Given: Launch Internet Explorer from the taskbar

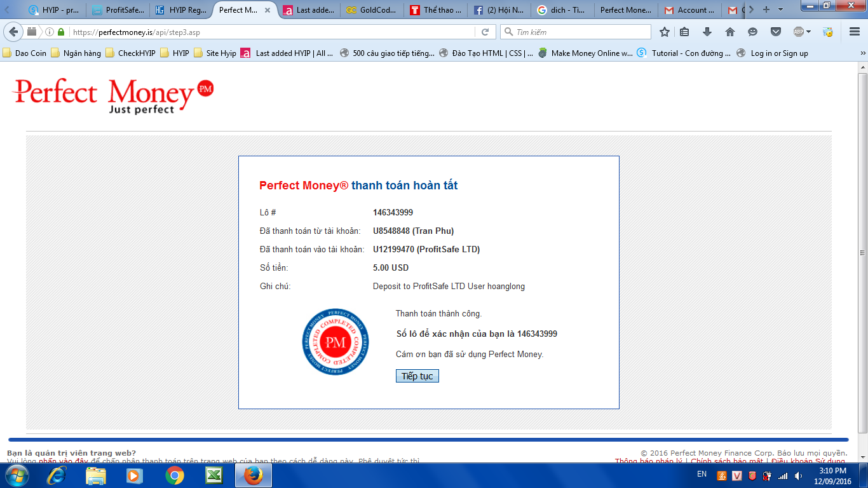Looking at the screenshot, I should pyautogui.click(x=57, y=475).
